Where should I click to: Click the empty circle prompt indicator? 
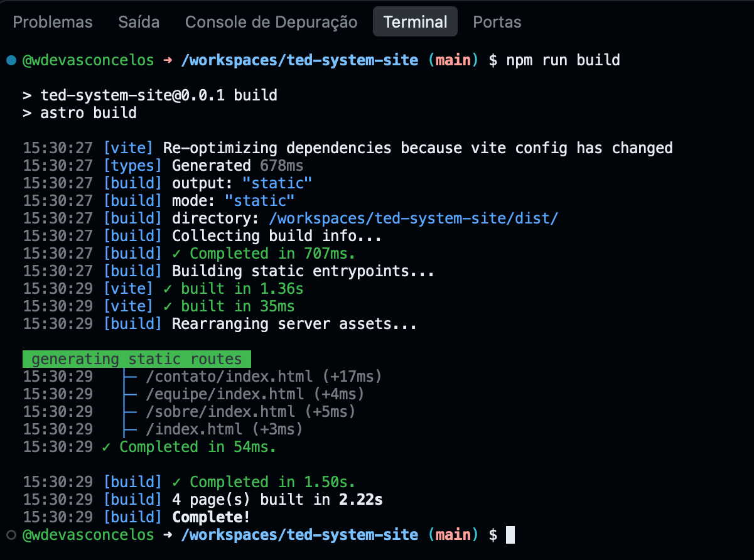point(11,535)
